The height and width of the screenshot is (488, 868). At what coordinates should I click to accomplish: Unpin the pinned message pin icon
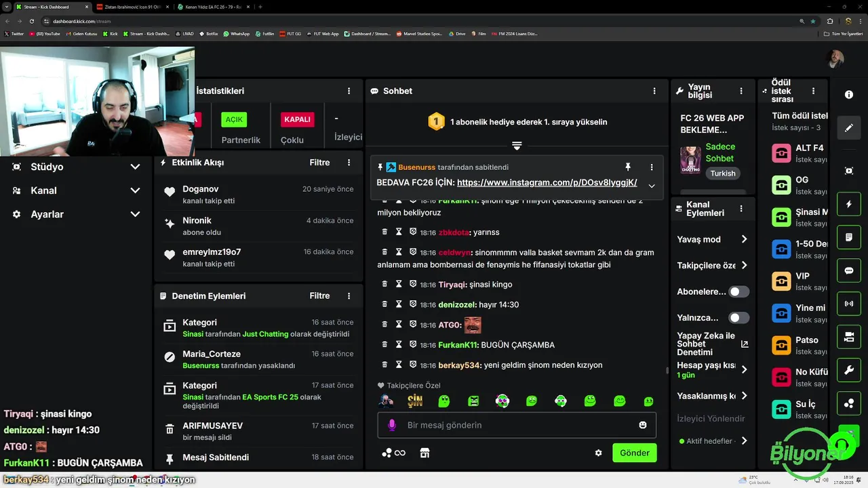coord(628,167)
